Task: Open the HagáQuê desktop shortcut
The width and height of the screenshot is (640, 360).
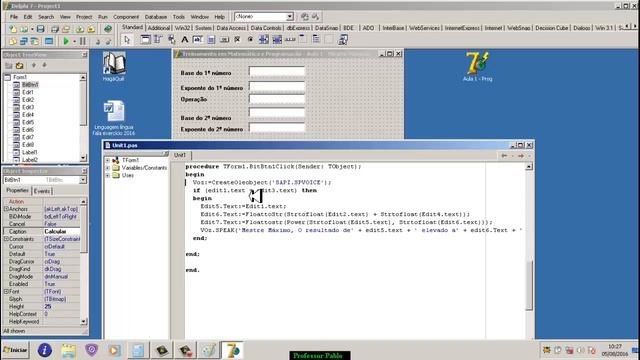Action: [x=113, y=67]
